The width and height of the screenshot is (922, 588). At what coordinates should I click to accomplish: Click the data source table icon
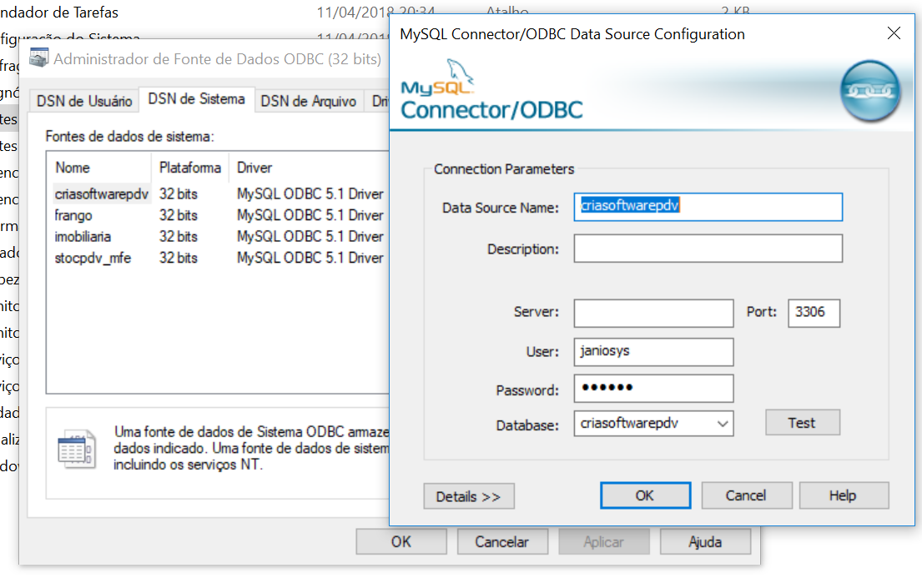click(77, 450)
